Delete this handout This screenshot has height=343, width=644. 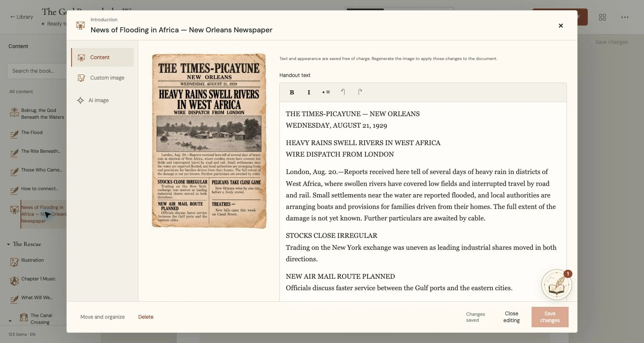tap(146, 317)
